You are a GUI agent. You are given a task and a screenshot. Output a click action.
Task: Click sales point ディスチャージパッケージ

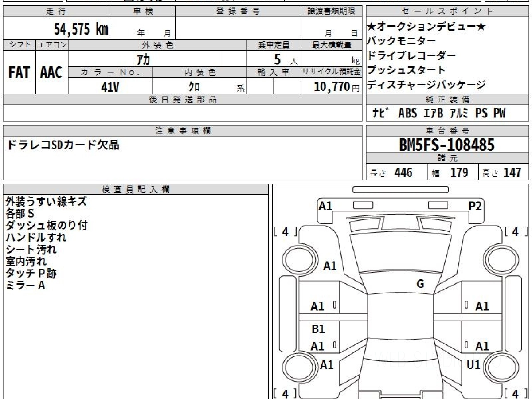(427, 85)
